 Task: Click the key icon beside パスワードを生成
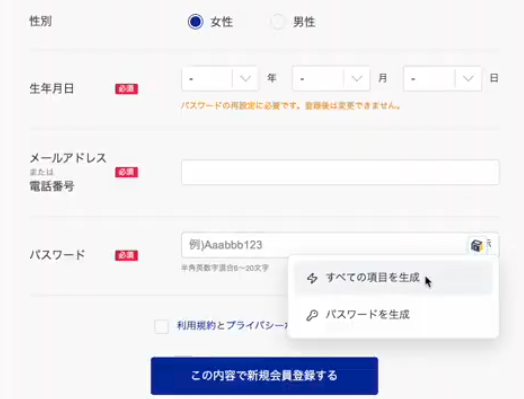312,315
